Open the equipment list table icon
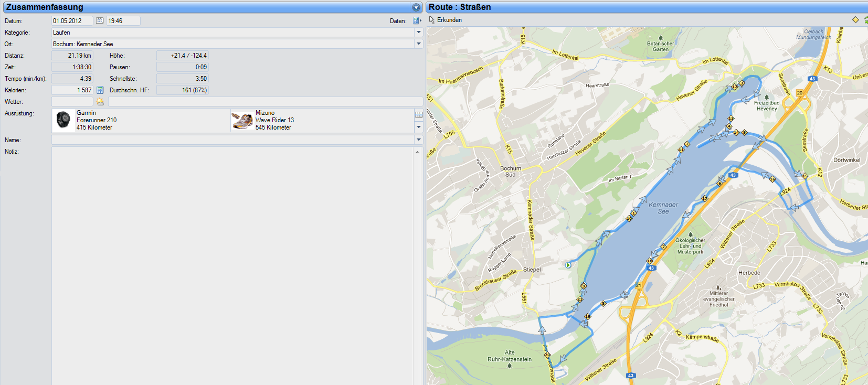This screenshot has width=868, height=385. (418, 114)
